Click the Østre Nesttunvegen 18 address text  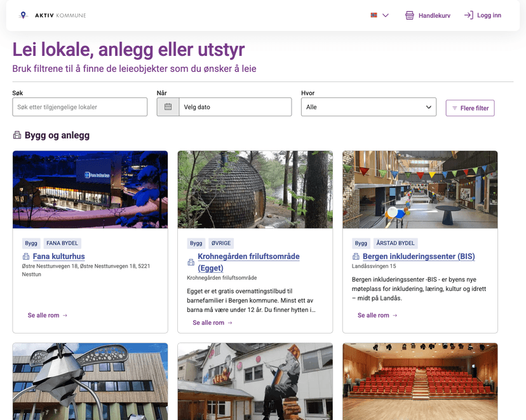(86, 270)
